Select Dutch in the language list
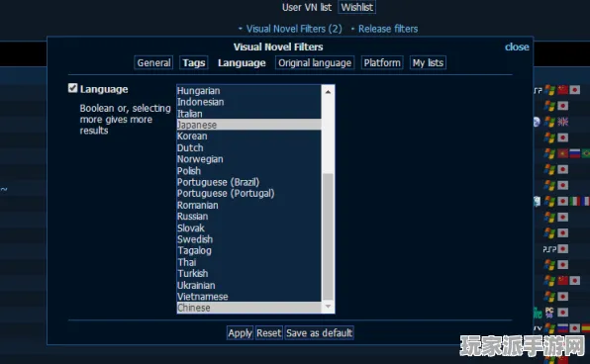590x364 pixels. [249, 147]
